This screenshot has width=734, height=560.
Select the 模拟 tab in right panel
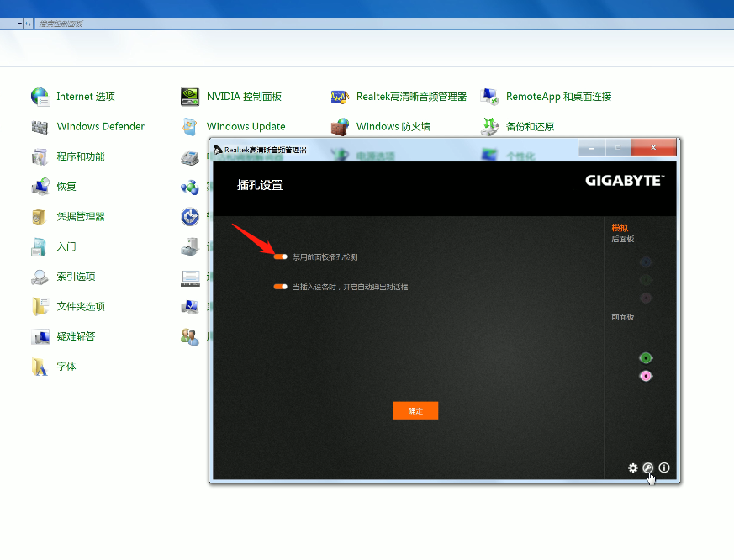(x=620, y=228)
